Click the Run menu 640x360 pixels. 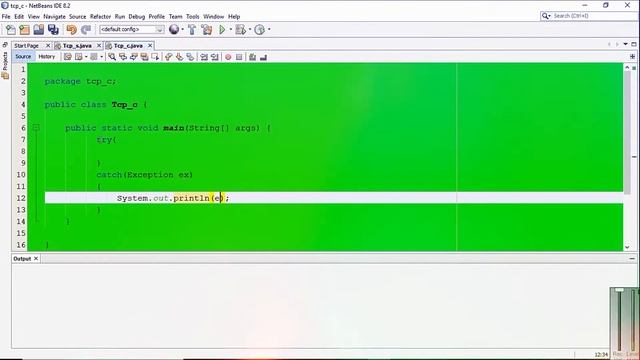pyautogui.click(x=120, y=16)
